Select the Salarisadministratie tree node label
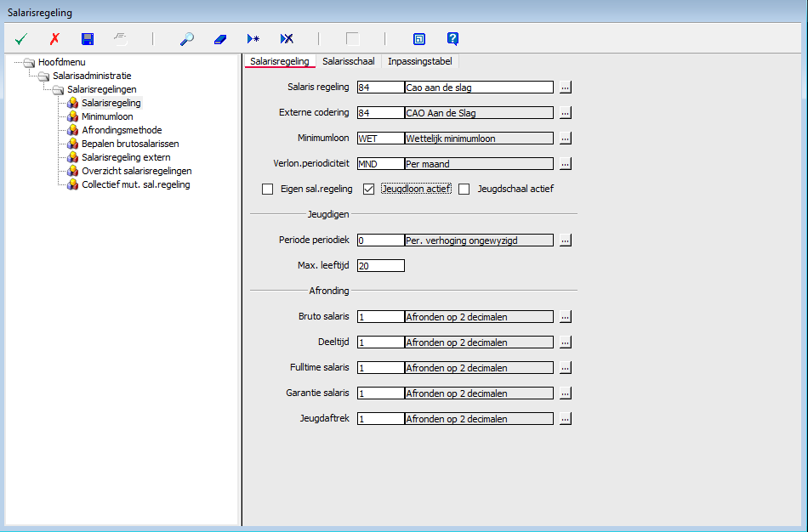The height and width of the screenshot is (532, 808). 92,76
